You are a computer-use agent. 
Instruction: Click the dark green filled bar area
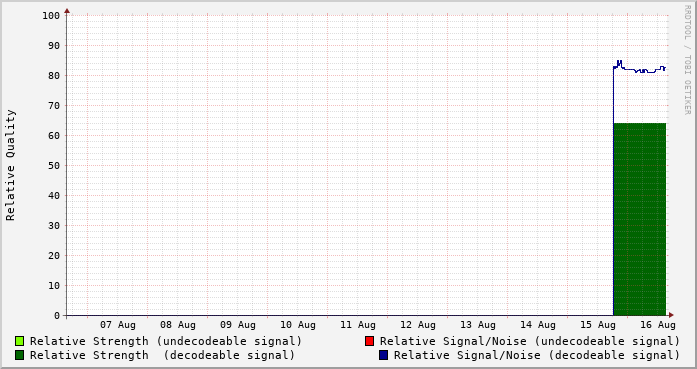pyautogui.click(x=640, y=219)
